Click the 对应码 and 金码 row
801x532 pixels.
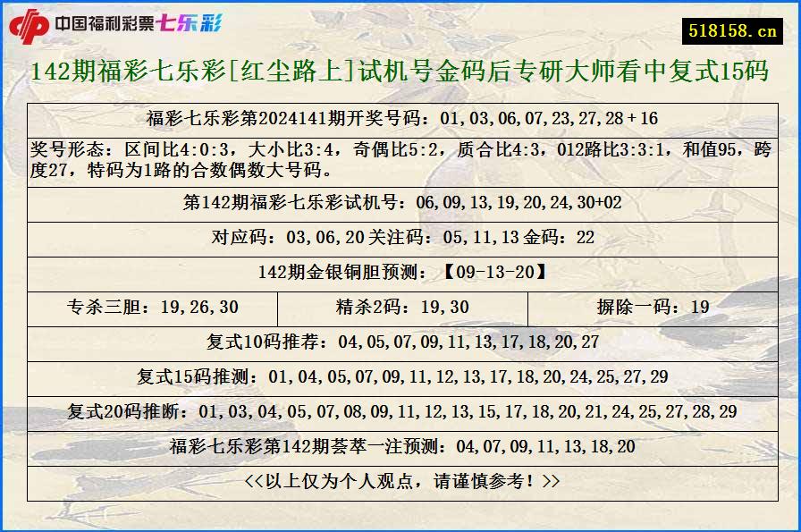(x=400, y=239)
